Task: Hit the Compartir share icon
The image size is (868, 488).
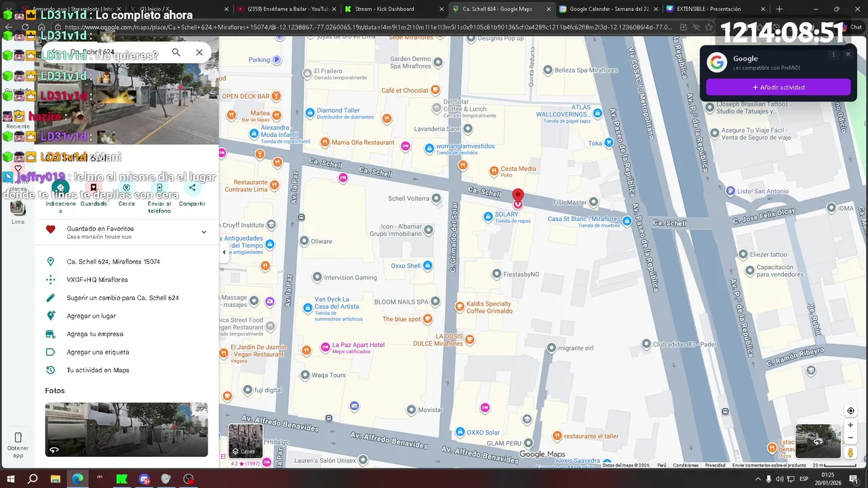Action: (192, 188)
